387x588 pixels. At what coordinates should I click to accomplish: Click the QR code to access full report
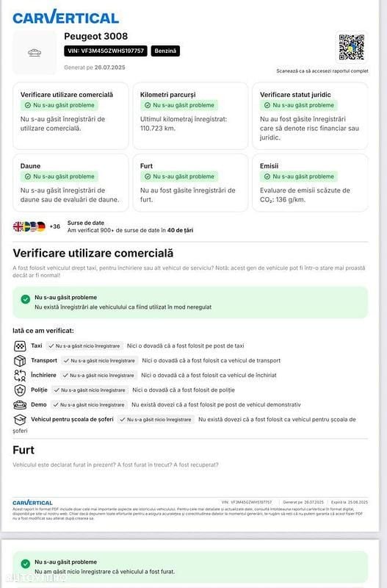click(x=352, y=47)
